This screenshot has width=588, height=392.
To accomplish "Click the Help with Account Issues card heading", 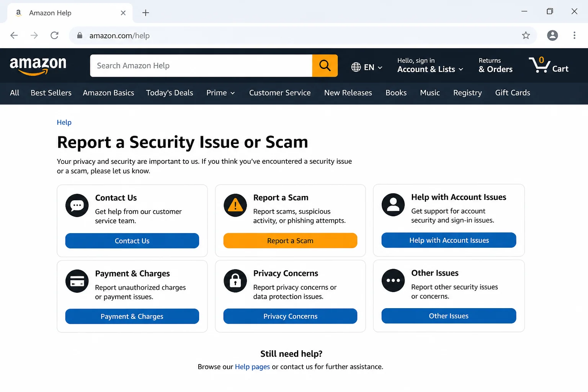I will tap(459, 197).
